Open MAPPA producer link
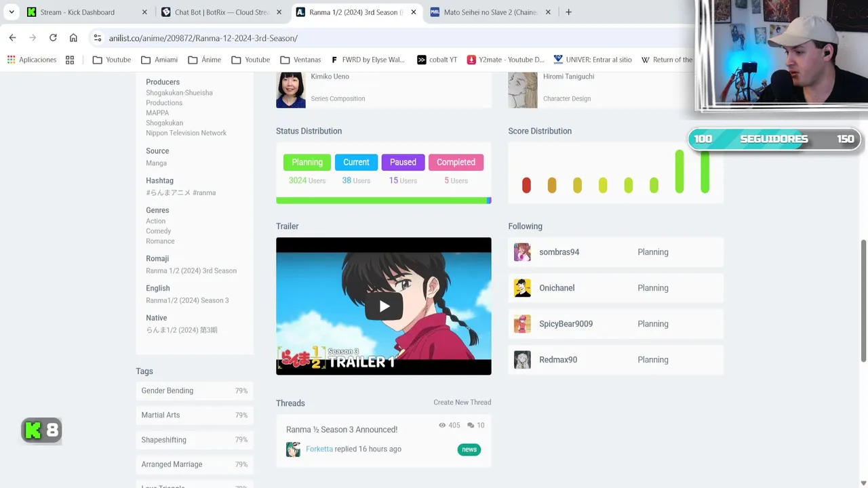Screen dimensions: 868x488 pos(157,113)
